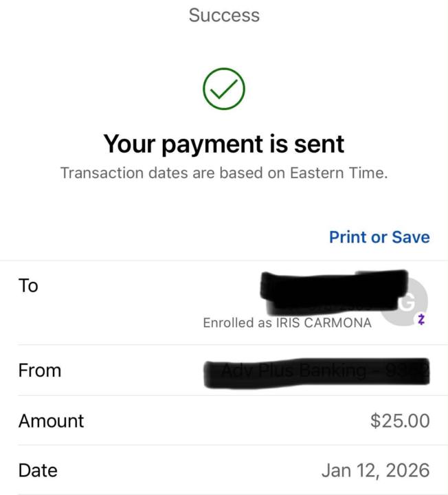Tap the purple Zelle badge icon
Viewport: 448px width, 495px height.
point(421,321)
